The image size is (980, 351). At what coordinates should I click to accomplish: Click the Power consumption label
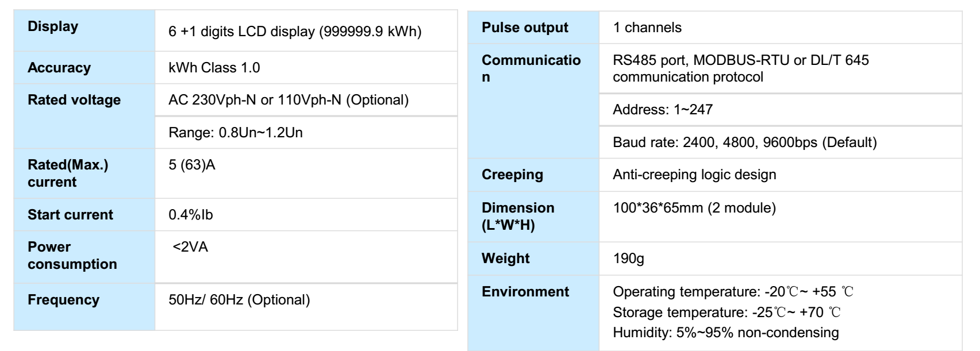click(72, 256)
